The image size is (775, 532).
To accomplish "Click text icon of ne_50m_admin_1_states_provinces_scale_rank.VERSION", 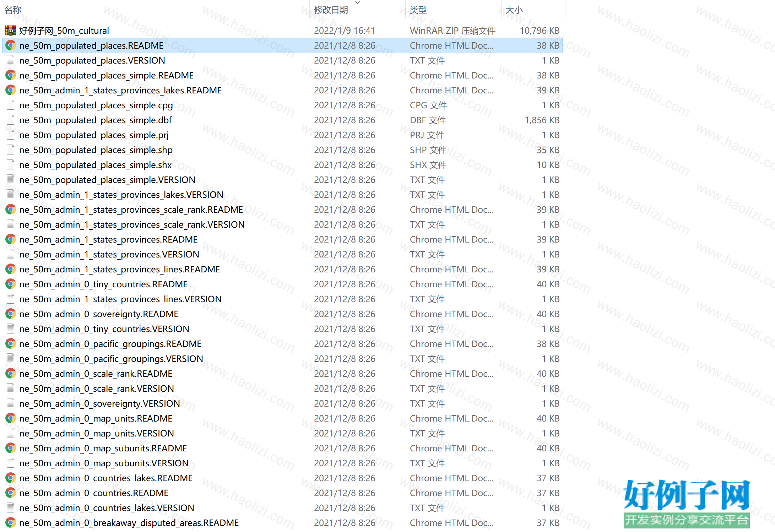I will click(11, 224).
